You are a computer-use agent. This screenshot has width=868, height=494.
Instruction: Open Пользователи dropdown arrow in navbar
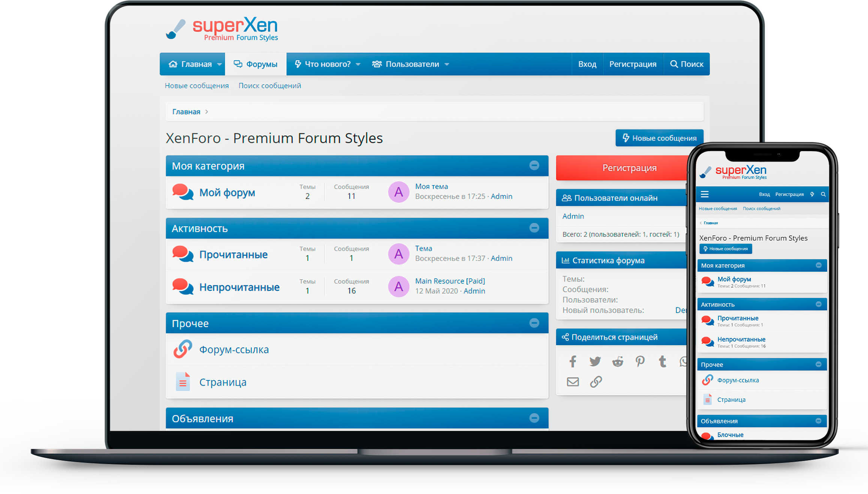pyautogui.click(x=447, y=64)
